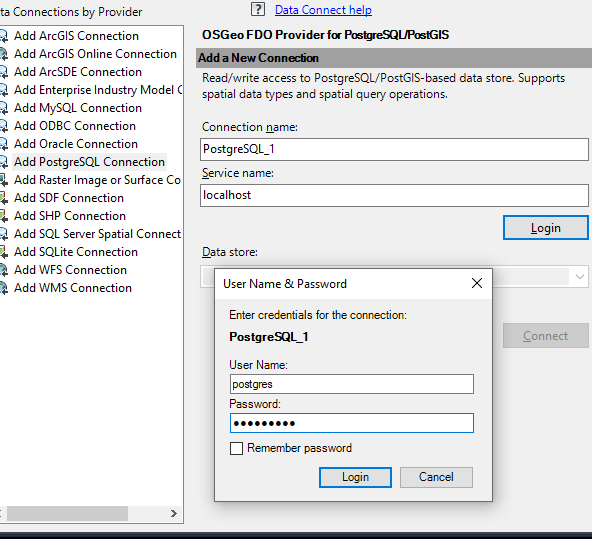The image size is (592, 539).
Task: Click the provider list horizontal scrollbar thumb
Action: click(x=67, y=513)
